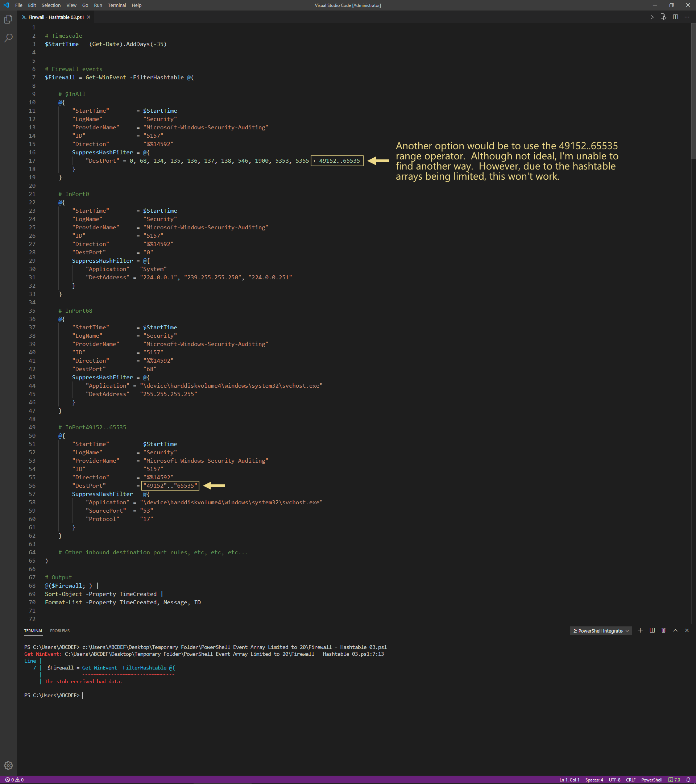Open more editor actions with the ellipsis

[x=687, y=17]
